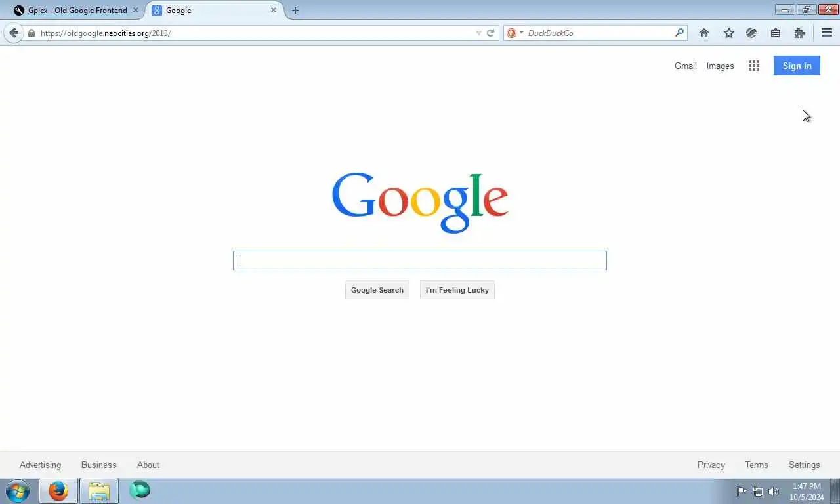The image size is (840, 504).
Task: Open the add-ons puzzle piece icon
Action: click(799, 33)
